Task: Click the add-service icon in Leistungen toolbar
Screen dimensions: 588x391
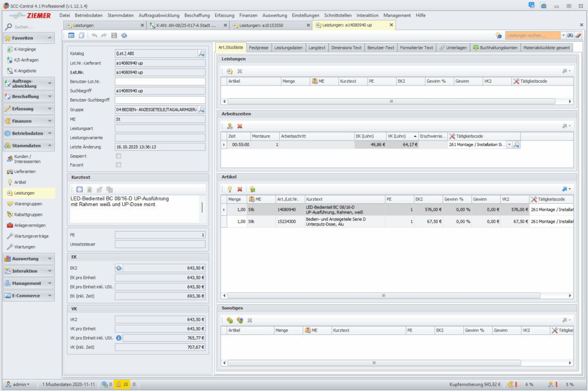Action: (x=229, y=71)
